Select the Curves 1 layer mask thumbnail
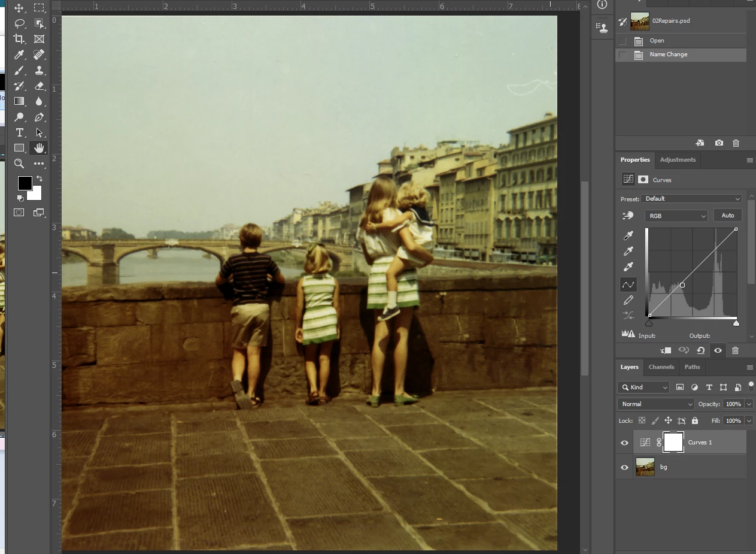This screenshot has height=554, width=756. [673, 443]
